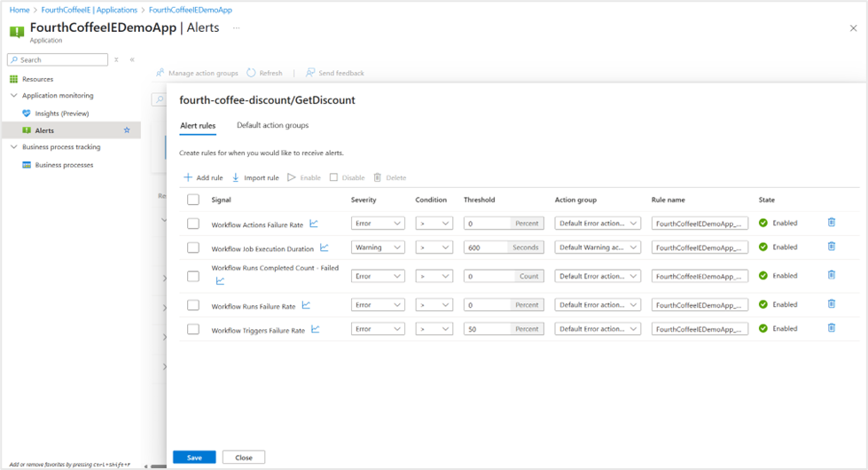Close the Alerts blade with X

tap(853, 28)
